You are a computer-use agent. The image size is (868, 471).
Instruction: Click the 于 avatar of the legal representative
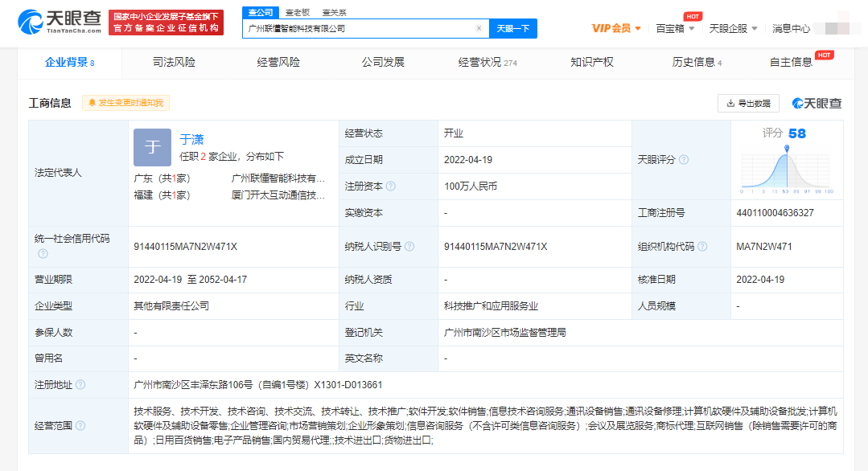coord(152,147)
